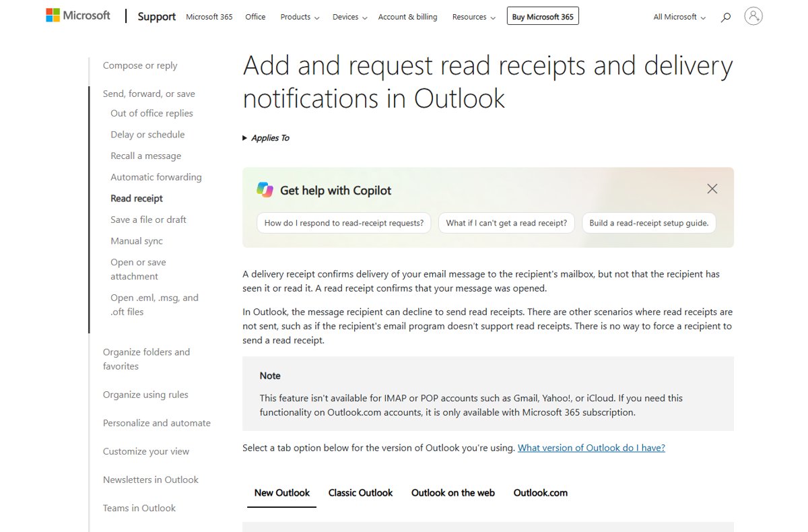The width and height of the screenshot is (808, 532).
Task: Expand the Devices dropdown
Action: pyautogui.click(x=349, y=17)
